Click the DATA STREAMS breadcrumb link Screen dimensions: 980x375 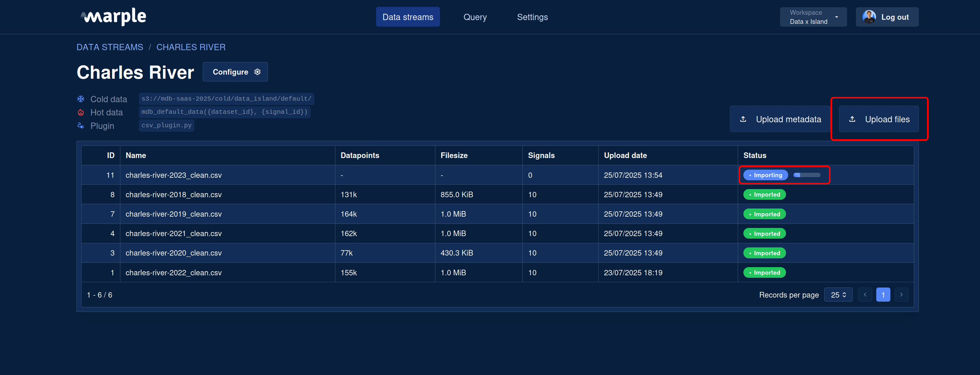coord(110,47)
